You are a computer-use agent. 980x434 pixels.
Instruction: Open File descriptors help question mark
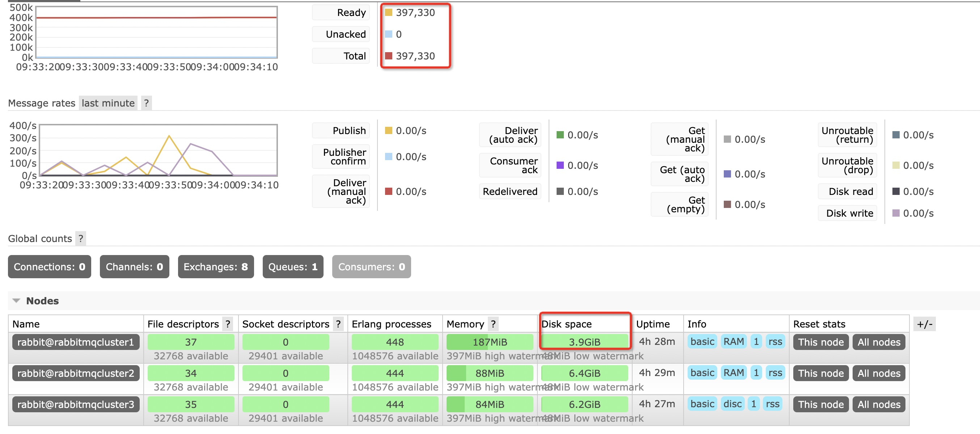pos(228,324)
